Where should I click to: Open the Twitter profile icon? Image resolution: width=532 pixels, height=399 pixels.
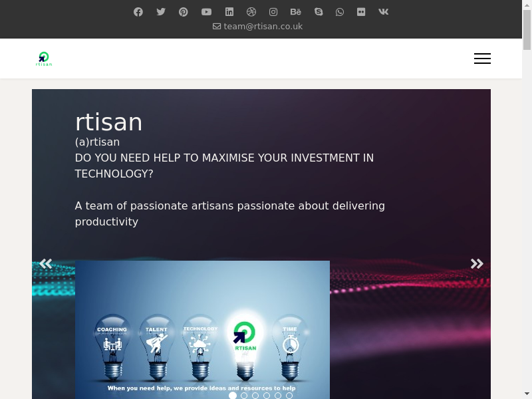161,12
